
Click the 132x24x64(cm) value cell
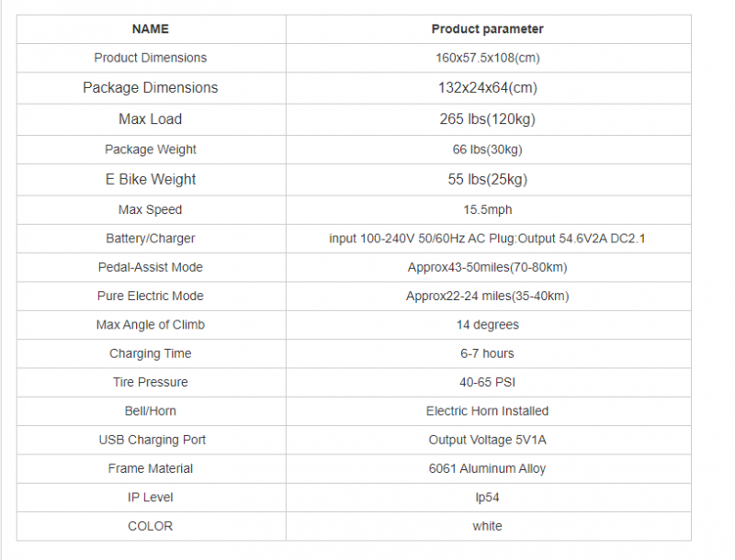coord(488,87)
